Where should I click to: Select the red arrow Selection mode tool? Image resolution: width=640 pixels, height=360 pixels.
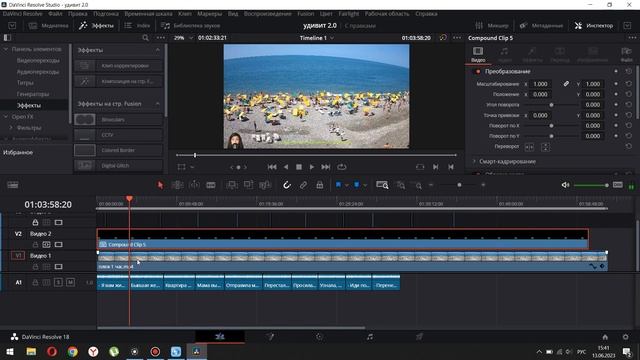(160, 185)
